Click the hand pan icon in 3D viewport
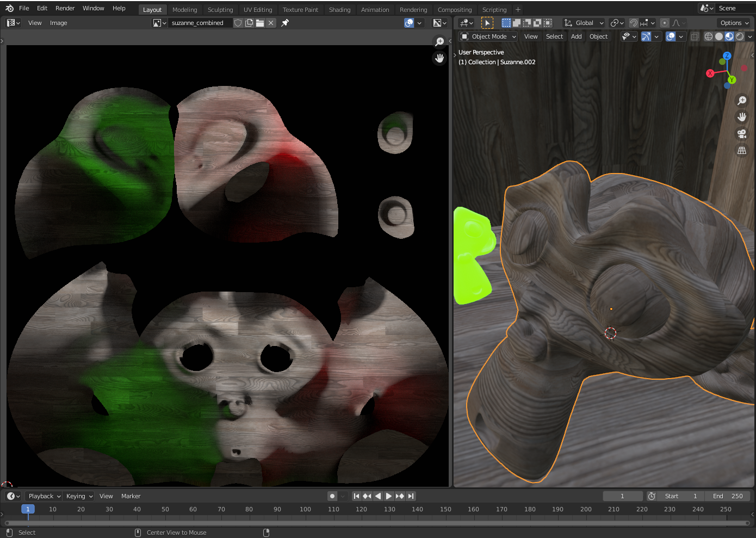 click(x=742, y=117)
